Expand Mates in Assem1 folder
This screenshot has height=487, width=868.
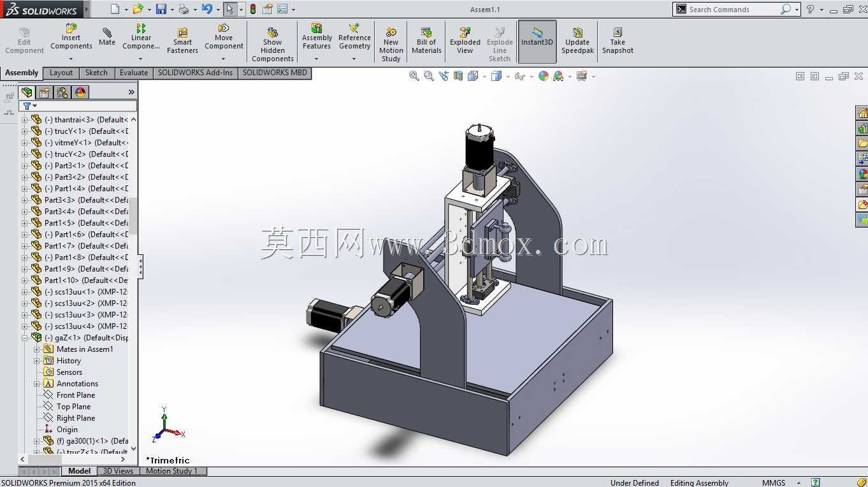click(x=36, y=349)
